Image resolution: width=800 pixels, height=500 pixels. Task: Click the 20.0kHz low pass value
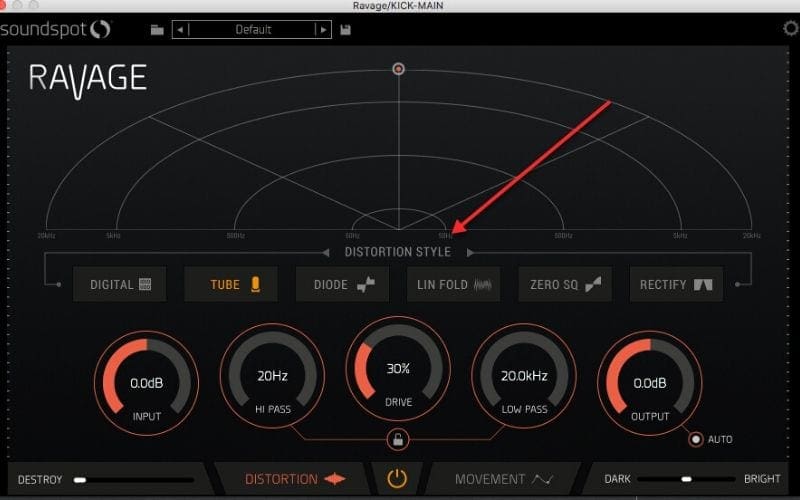click(x=524, y=376)
